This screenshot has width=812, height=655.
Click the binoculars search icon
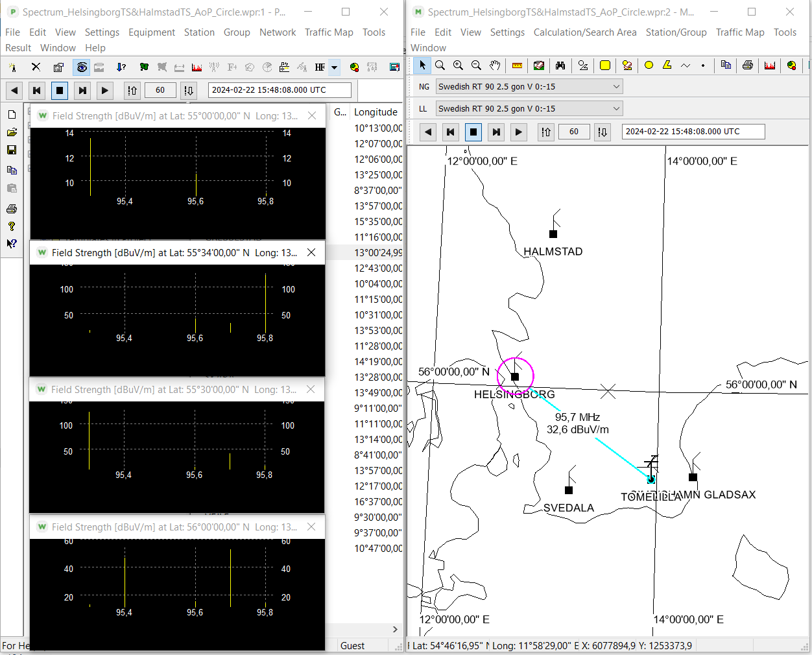coord(560,65)
